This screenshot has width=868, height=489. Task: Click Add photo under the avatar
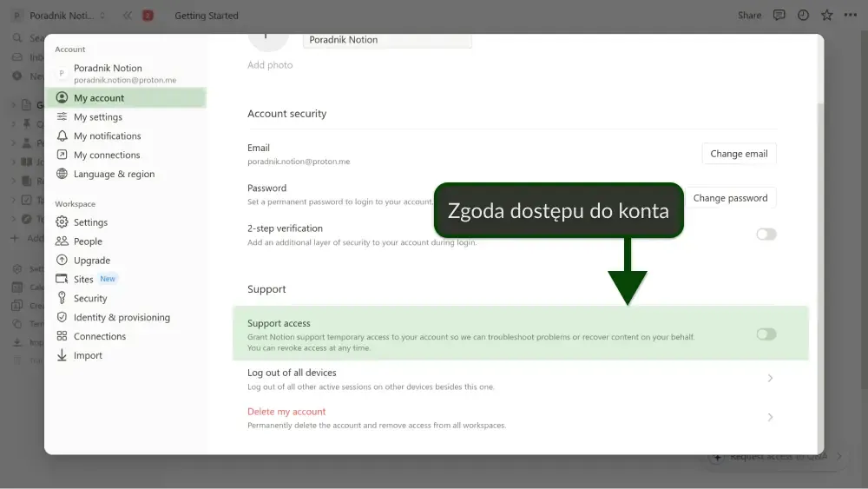coord(270,65)
